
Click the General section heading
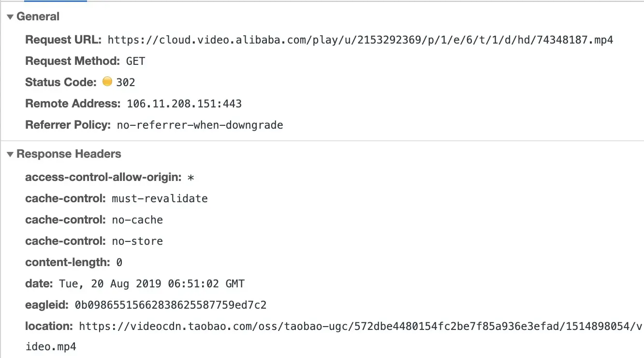point(38,16)
